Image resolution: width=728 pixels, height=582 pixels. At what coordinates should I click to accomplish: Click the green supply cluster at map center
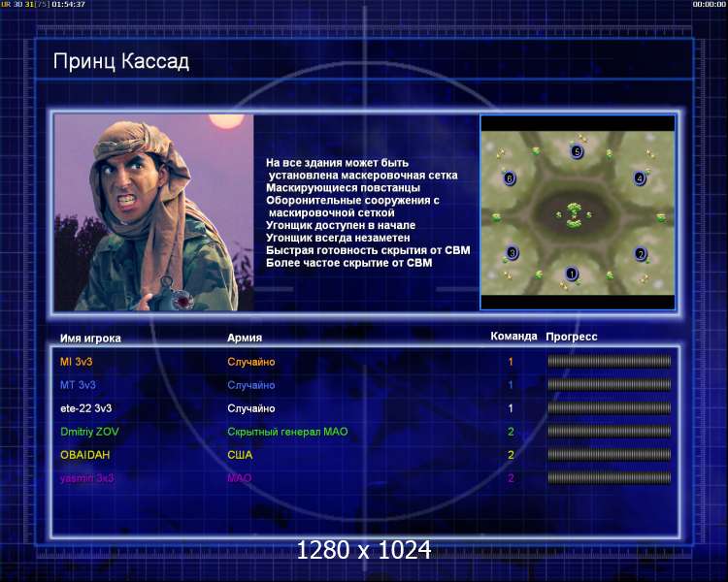point(575,215)
